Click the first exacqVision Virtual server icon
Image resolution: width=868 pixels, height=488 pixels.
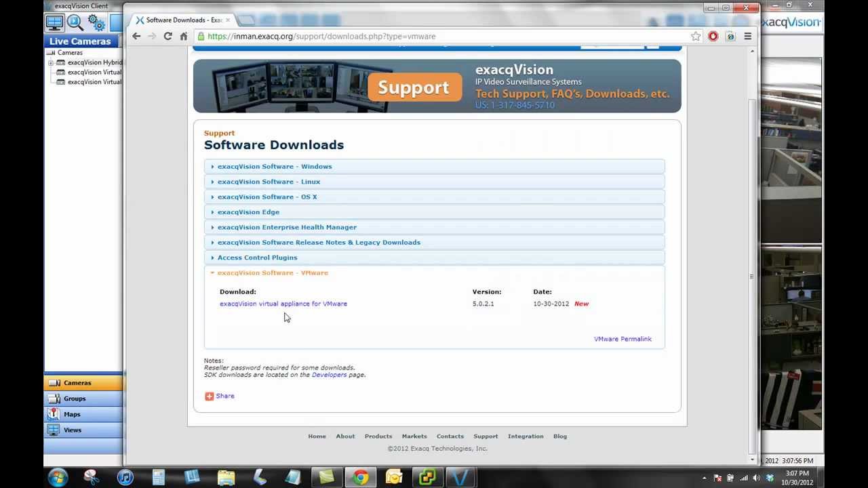(x=61, y=72)
